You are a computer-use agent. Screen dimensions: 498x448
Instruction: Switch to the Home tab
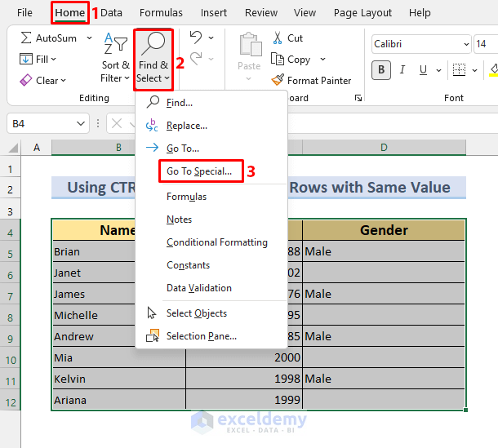tap(70, 13)
